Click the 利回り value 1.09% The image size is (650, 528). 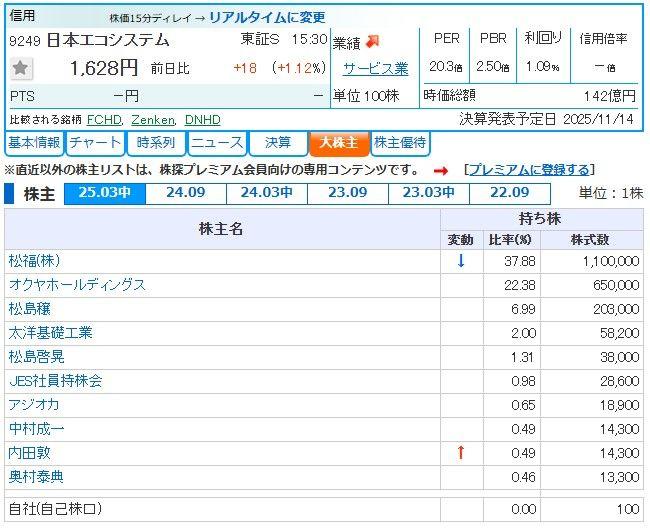pyautogui.click(x=543, y=67)
